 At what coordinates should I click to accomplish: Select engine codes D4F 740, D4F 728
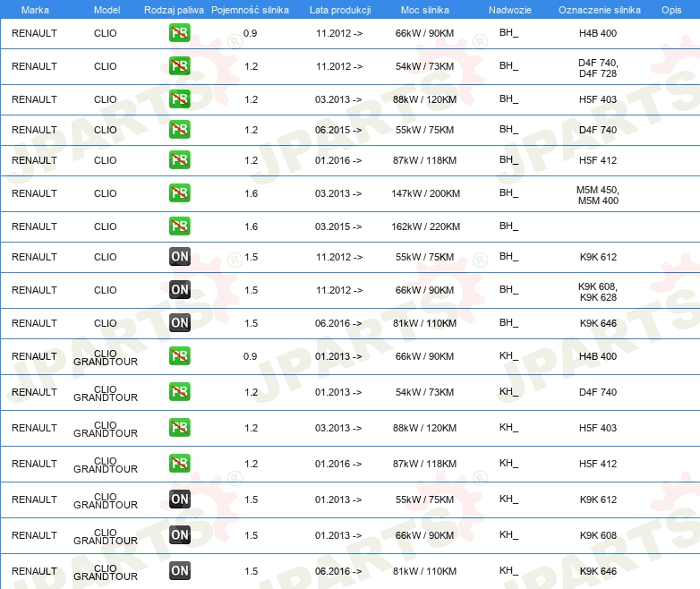pyautogui.click(x=598, y=68)
